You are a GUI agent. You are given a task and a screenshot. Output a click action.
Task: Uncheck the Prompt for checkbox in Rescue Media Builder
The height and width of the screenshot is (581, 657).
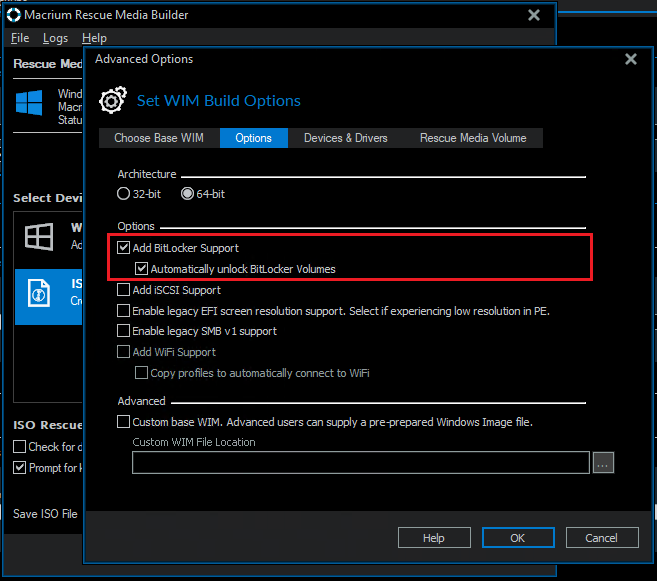pyautogui.click(x=19, y=467)
